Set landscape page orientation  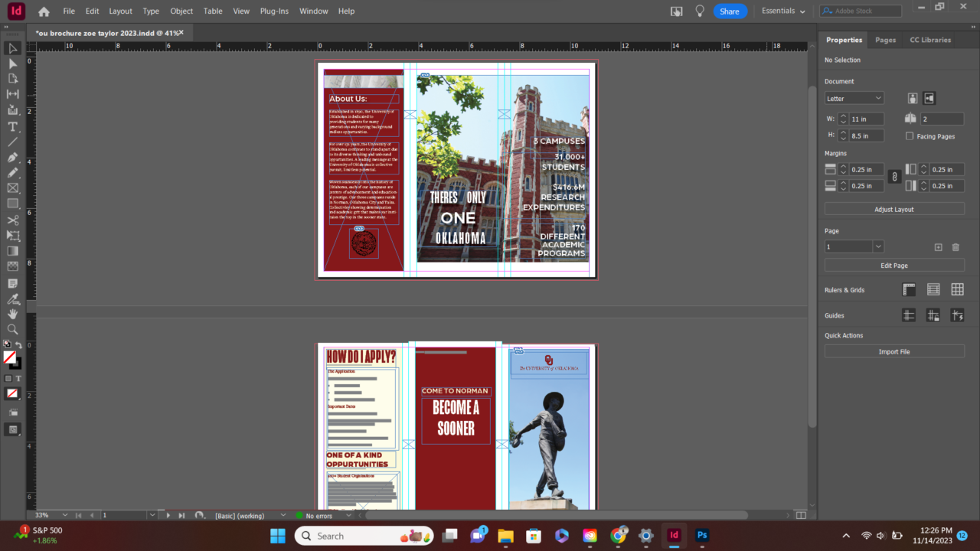(929, 98)
